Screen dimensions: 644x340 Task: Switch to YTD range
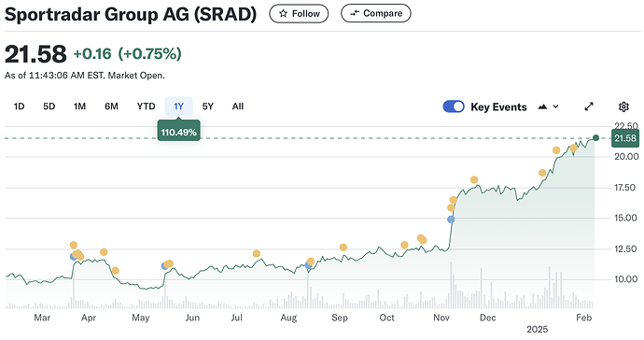pyautogui.click(x=147, y=106)
